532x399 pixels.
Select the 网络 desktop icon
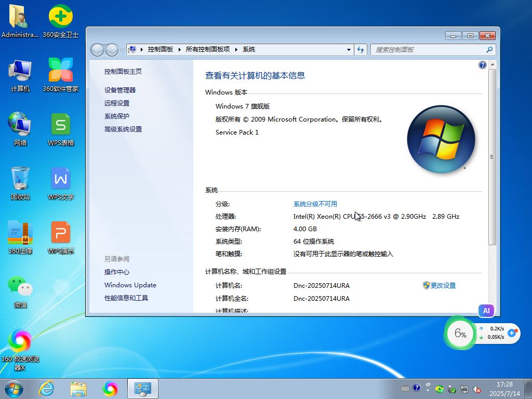point(20,129)
